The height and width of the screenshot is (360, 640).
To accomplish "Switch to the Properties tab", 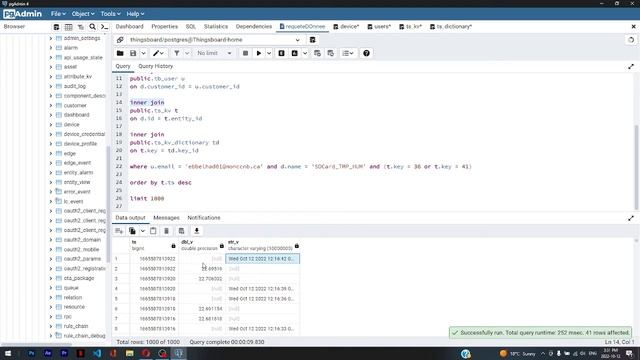I will point(164,27).
